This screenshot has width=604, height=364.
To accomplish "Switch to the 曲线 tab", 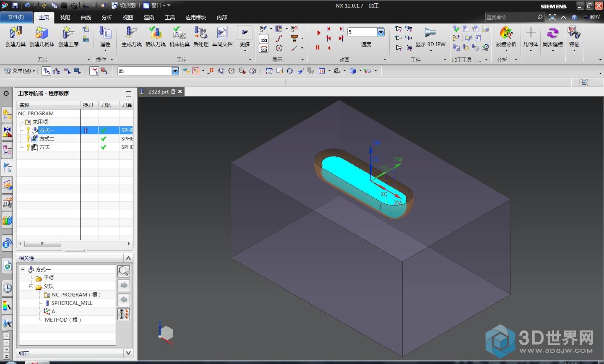I will coord(86,17).
